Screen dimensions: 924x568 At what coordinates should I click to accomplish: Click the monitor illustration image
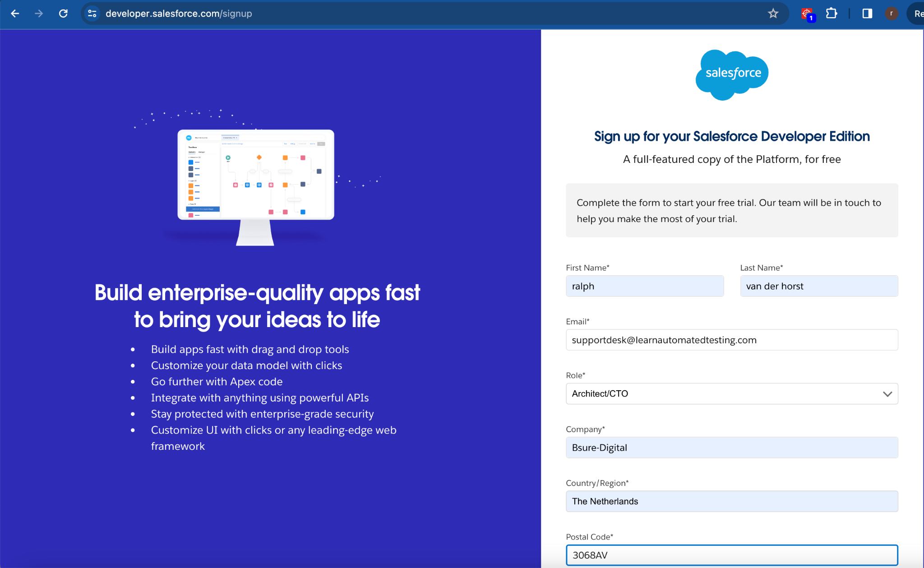pos(256,187)
